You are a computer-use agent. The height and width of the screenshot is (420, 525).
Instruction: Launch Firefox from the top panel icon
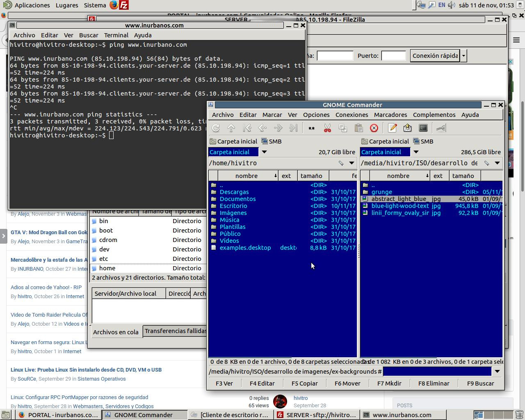[x=114, y=5]
